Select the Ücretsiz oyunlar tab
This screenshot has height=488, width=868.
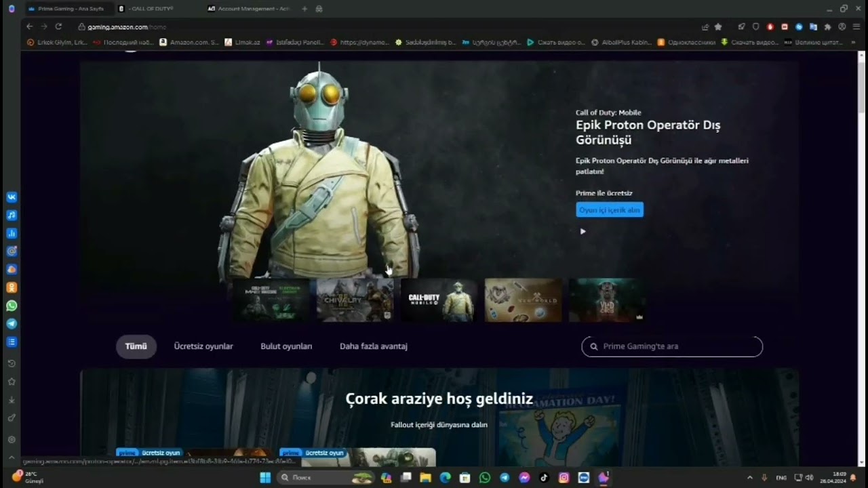tap(203, 346)
